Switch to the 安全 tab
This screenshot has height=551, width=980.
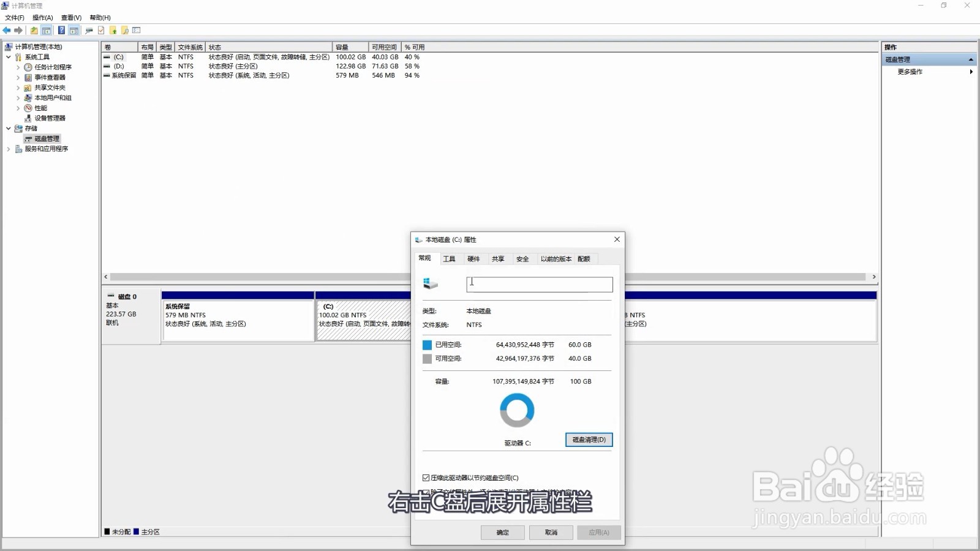(522, 259)
